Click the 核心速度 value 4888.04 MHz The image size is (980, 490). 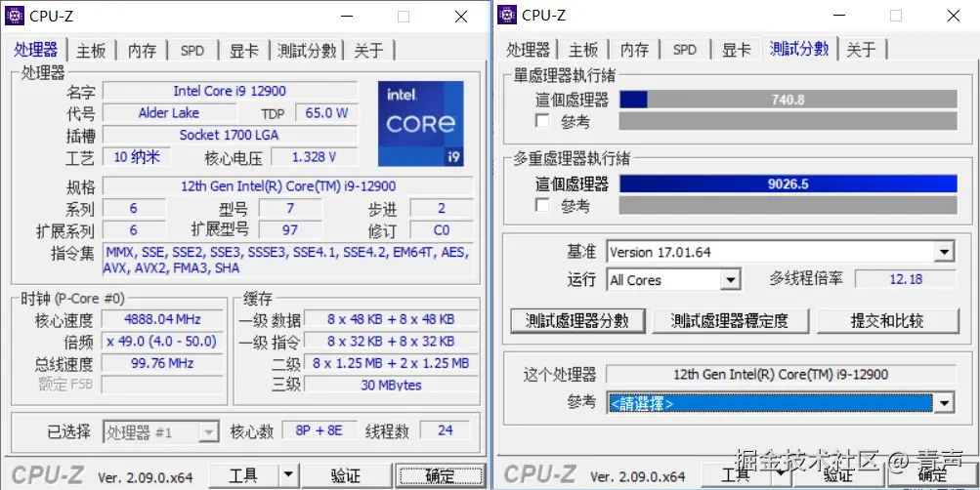pos(162,319)
